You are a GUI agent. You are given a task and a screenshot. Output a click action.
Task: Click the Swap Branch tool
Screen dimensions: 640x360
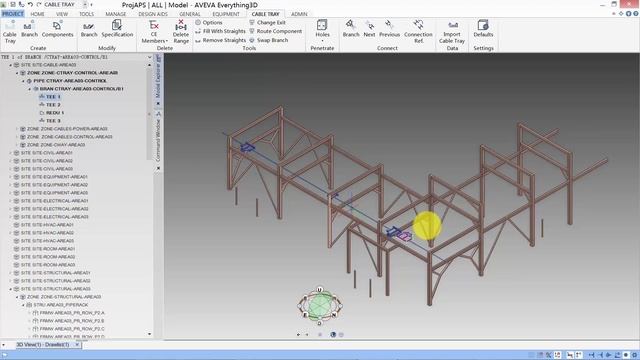pos(269,40)
